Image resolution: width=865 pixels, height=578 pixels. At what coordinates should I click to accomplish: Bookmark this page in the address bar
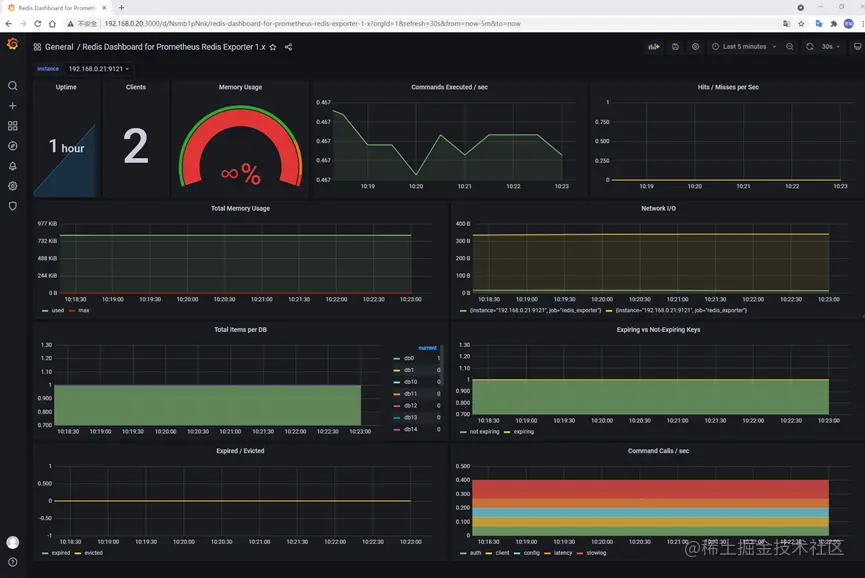point(802,24)
